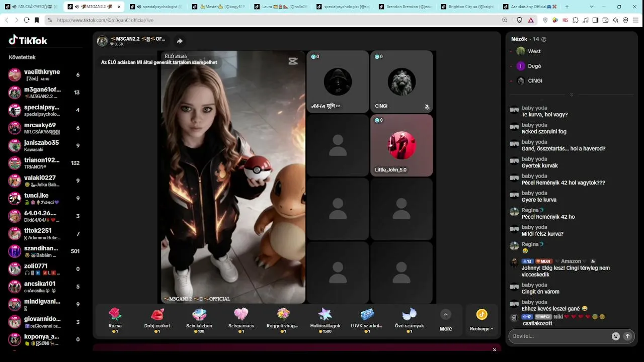Open giovannido... live in followed list

coord(45,322)
